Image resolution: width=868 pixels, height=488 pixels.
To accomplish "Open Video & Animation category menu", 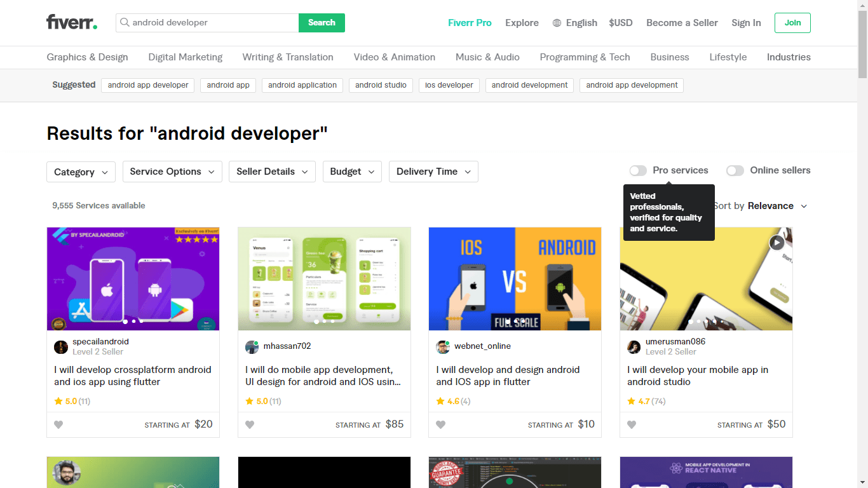I will (395, 57).
